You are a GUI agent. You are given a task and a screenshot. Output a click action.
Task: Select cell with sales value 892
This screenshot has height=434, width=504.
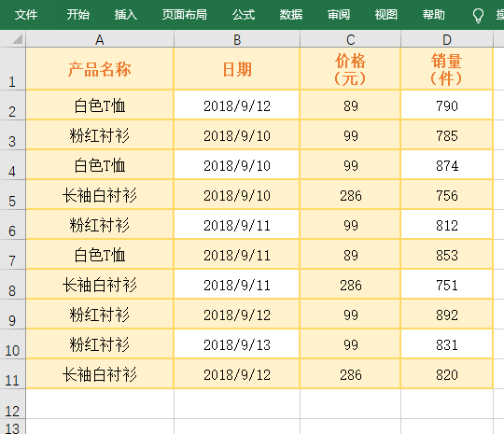click(x=447, y=315)
